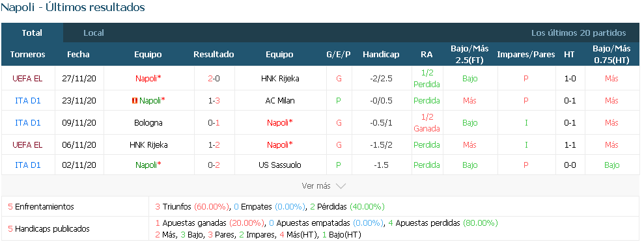Click the Impares/Pares column header
The image size is (644, 244).
coord(525,55)
